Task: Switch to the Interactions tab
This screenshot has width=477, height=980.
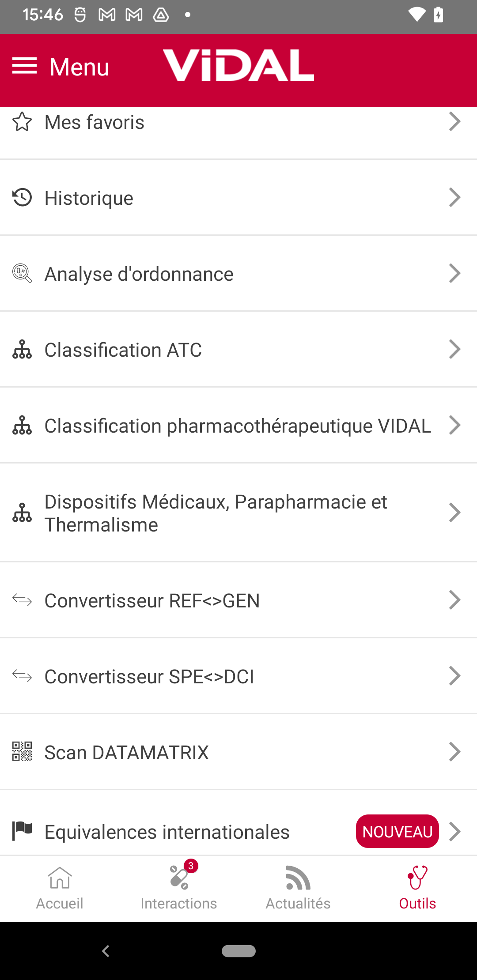Action: pyautogui.click(x=179, y=888)
